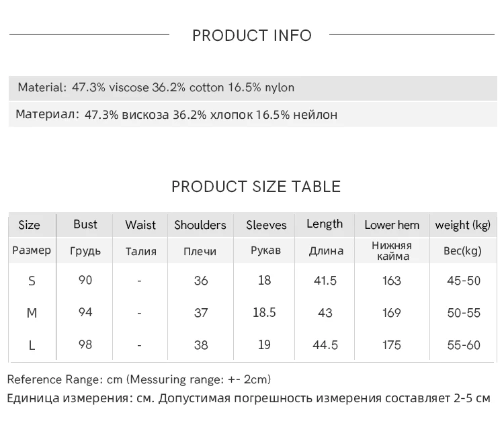Screen dimensions: 504x423
Task: Click the Length column header
Action: (325, 224)
